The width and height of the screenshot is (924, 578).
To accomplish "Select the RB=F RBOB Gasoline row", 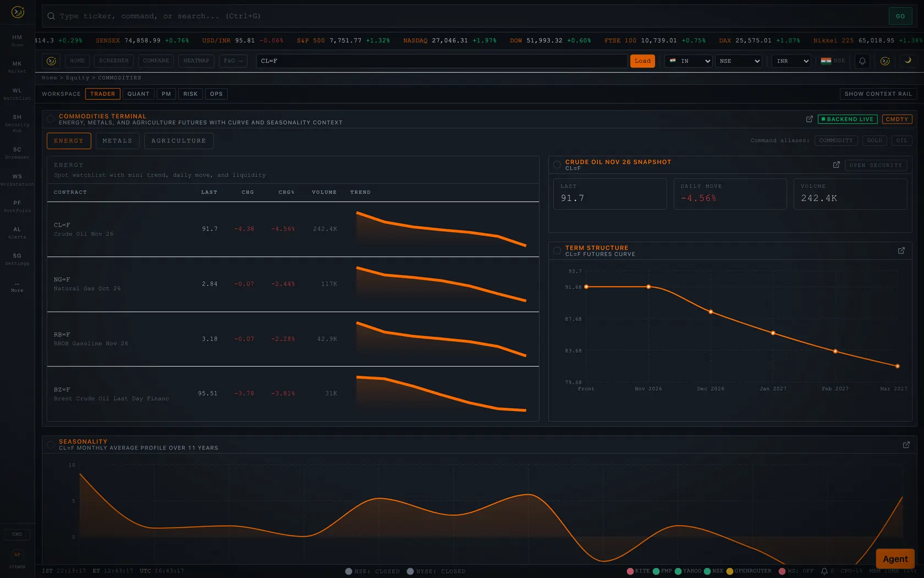I will 293,339.
